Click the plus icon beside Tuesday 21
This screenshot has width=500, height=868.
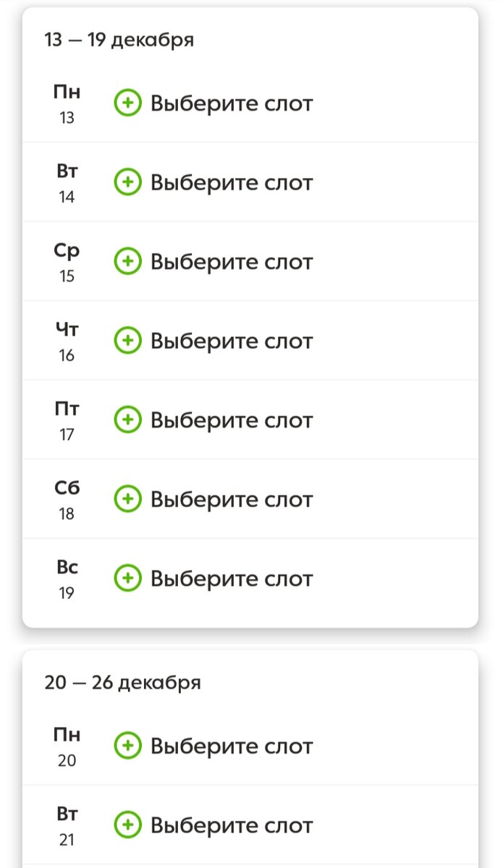coord(129,825)
